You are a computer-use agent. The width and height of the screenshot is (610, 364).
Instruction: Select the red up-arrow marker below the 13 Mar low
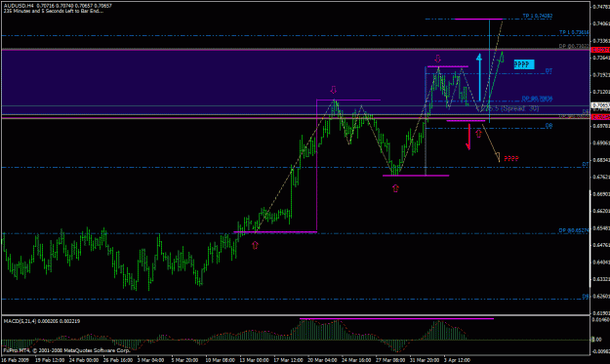point(255,245)
